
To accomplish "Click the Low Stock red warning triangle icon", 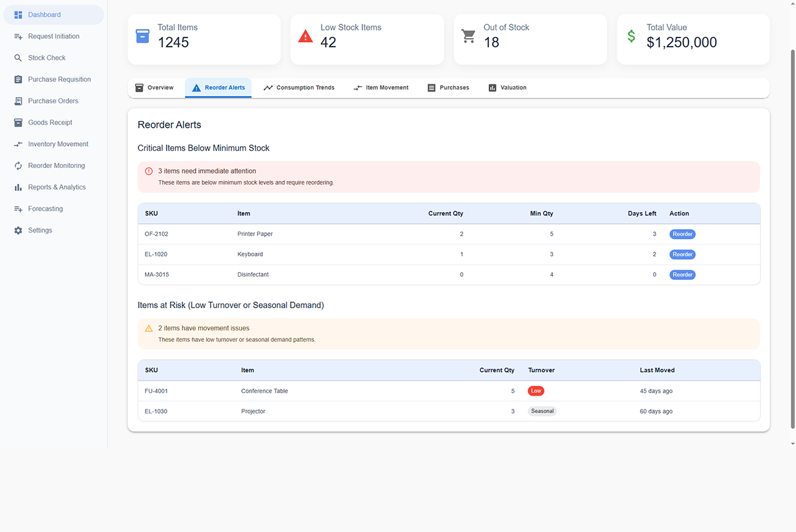I will (306, 36).
